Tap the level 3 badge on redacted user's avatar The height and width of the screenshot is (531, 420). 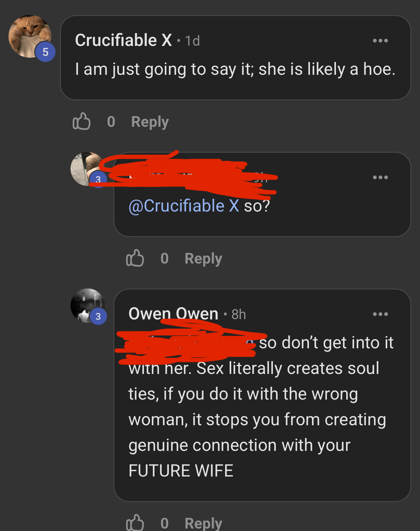(x=98, y=179)
